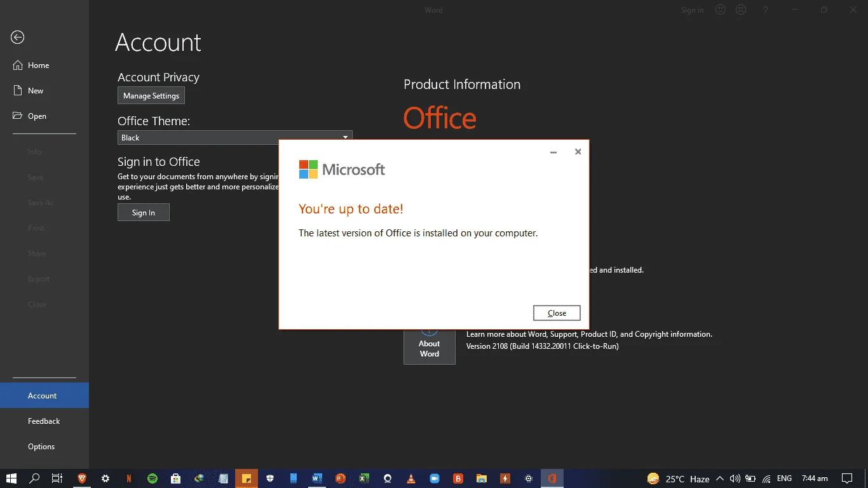
Task: Open Brave browser from the taskbar
Action: [82, 478]
